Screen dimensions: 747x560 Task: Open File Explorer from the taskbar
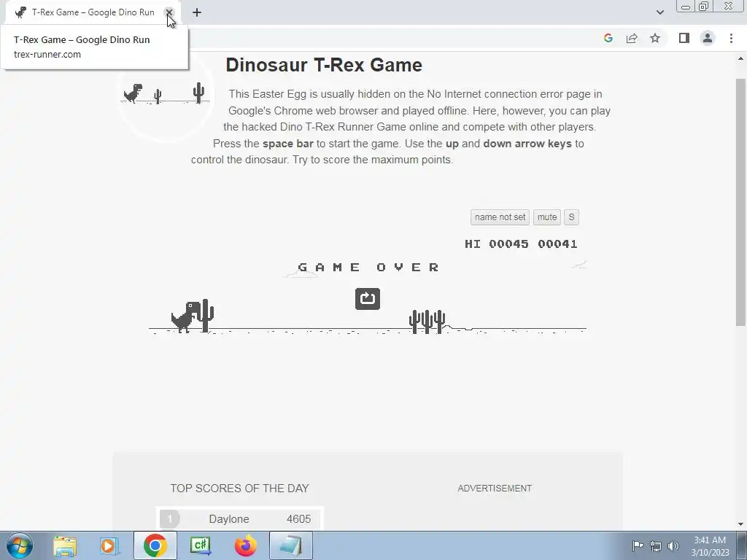tap(65, 545)
